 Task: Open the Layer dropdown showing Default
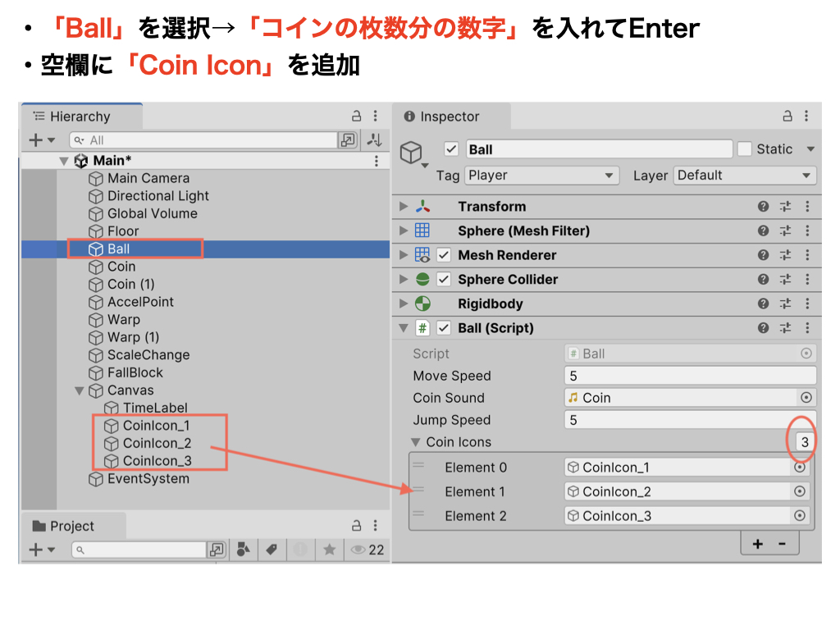tap(745, 176)
